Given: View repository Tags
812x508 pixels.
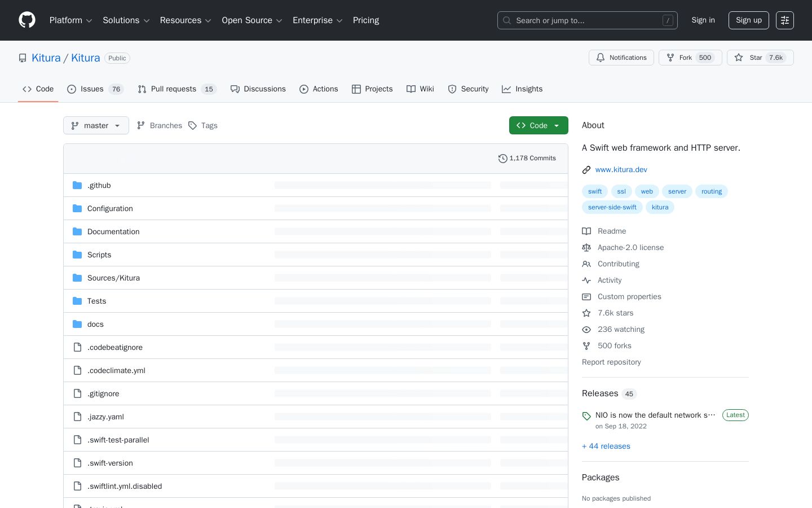Looking at the screenshot, I should point(203,125).
